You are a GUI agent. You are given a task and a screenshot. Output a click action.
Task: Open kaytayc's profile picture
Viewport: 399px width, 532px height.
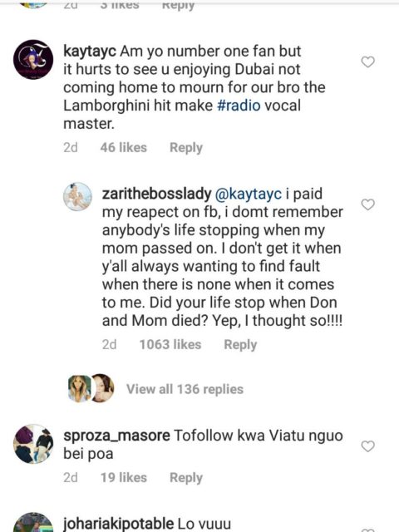(x=33, y=60)
